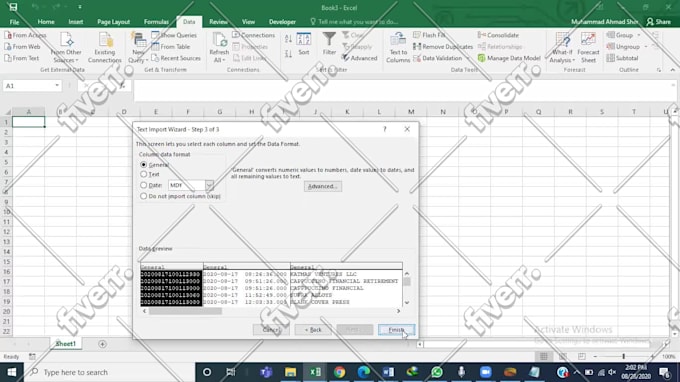Click From Table in Get & Transform
The image size is (680, 382).
pyautogui.click(x=170, y=46)
